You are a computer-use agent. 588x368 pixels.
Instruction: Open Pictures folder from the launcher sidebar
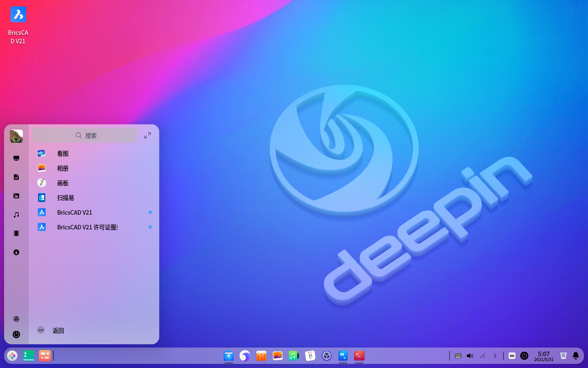16,196
